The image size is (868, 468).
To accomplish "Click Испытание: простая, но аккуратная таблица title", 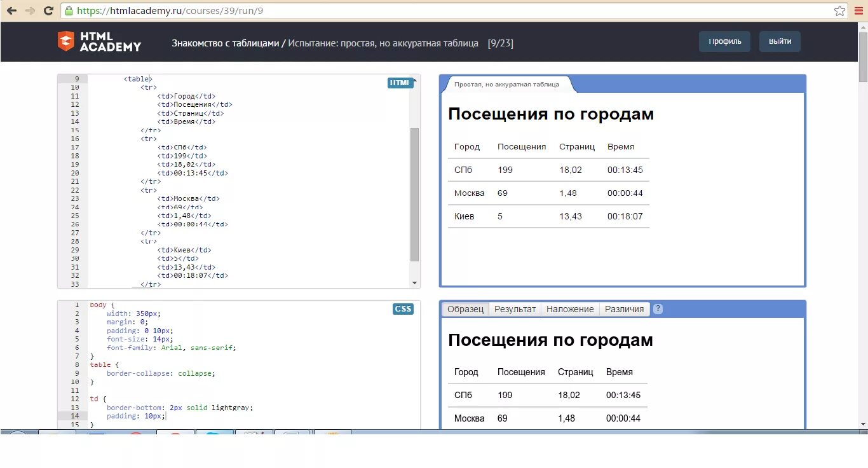I will tap(383, 43).
